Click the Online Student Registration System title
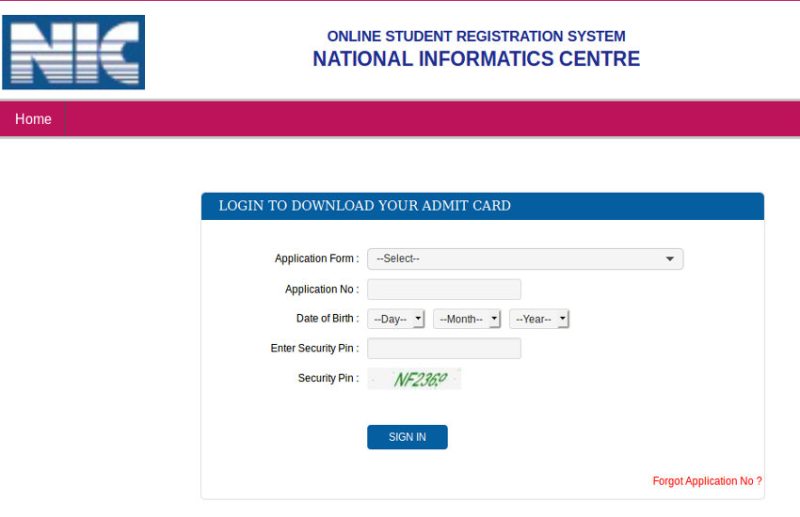 [476, 36]
